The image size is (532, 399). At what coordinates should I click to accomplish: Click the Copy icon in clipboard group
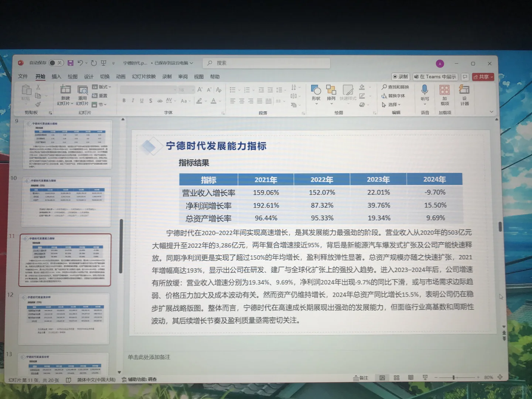(38, 96)
